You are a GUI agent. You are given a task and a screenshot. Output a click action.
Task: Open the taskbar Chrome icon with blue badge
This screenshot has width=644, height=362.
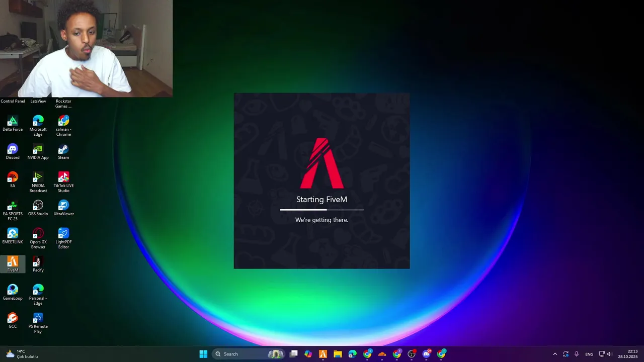(367, 354)
